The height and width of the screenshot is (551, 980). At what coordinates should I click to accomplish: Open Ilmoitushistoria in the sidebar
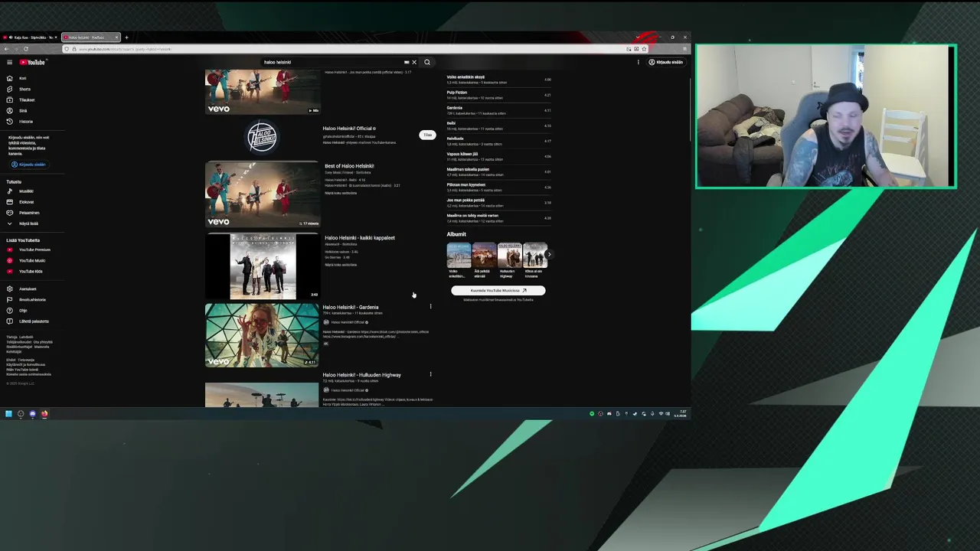[32, 299]
